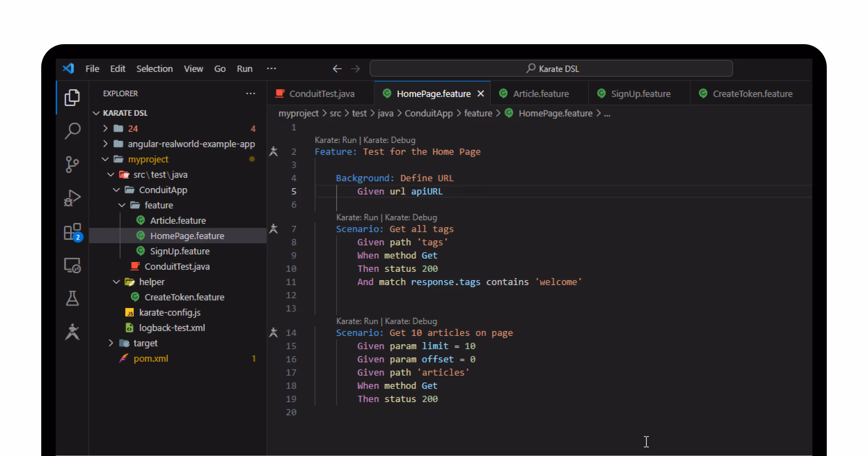Click the Karate DSL command search box
The width and height of the screenshot is (868, 456).
pyautogui.click(x=551, y=69)
